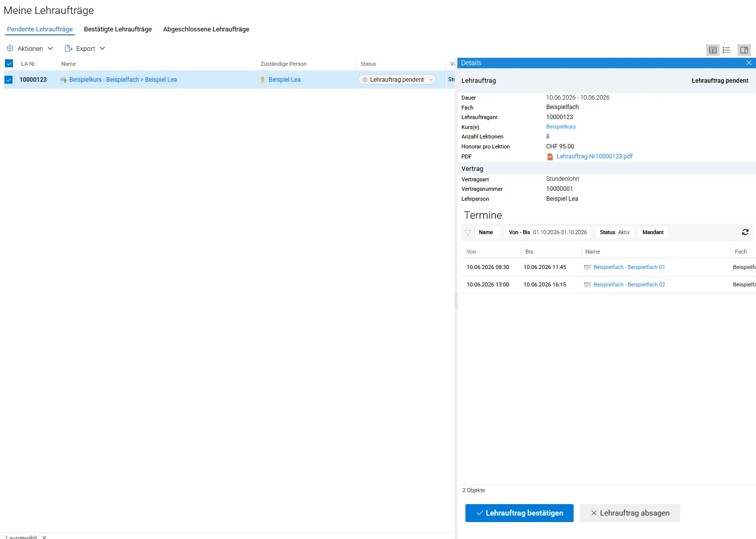
Task: Click the PDF file icon
Action: click(x=550, y=156)
